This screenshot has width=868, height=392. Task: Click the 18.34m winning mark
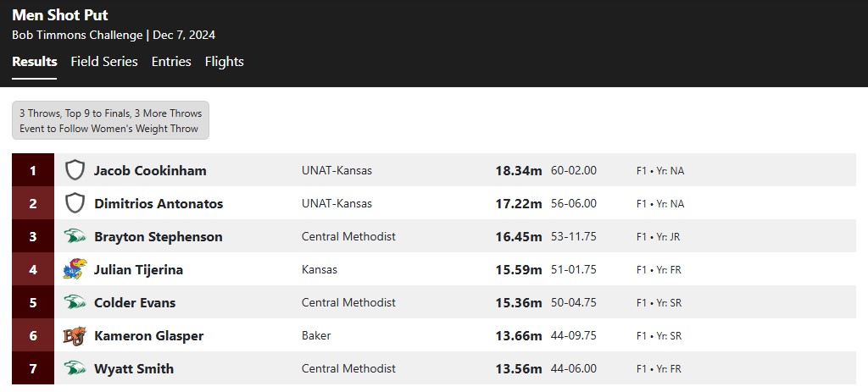[x=519, y=170]
